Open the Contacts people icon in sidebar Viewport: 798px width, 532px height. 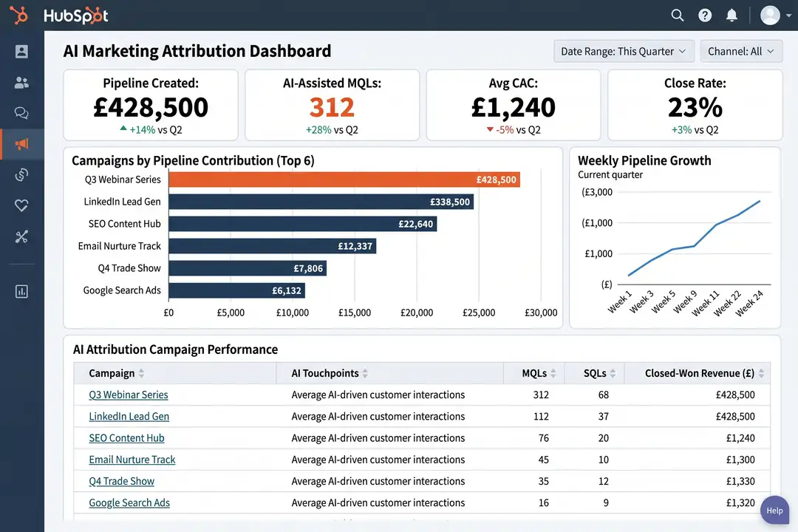(x=21, y=82)
